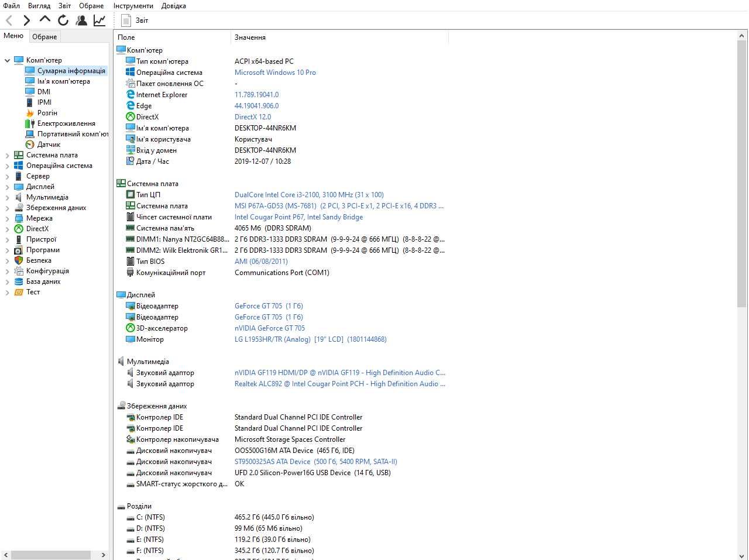Click the База даних tree icon

[19, 281]
